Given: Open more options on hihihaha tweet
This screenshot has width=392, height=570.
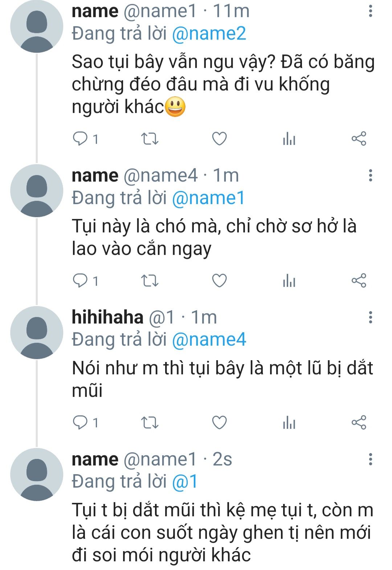Looking at the screenshot, I should [x=370, y=317].
